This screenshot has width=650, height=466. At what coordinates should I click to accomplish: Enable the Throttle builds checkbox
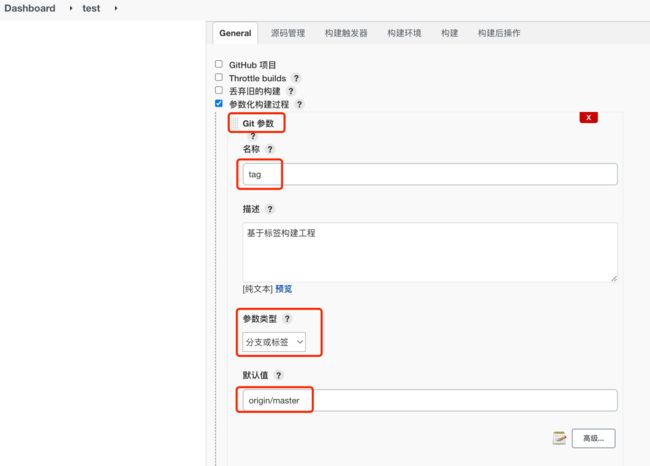(219, 77)
